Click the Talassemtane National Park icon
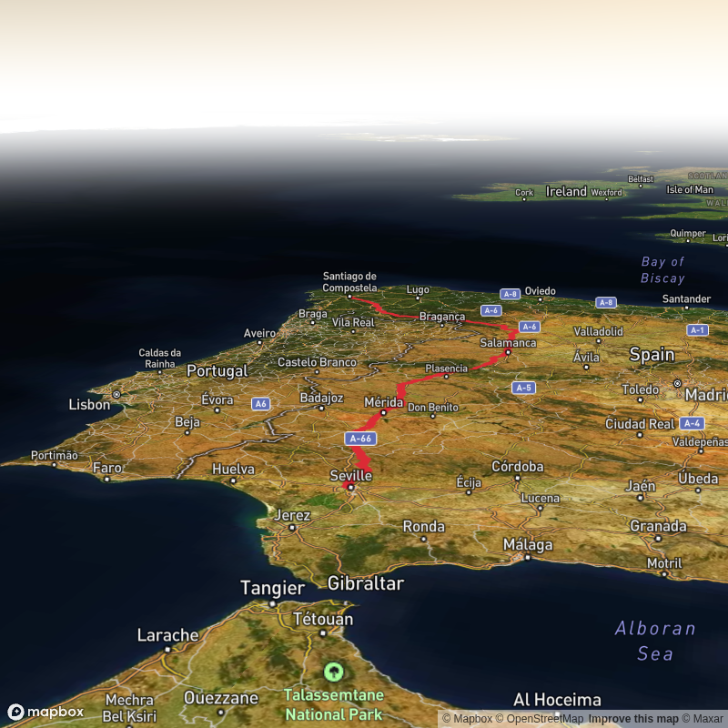This screenshot has width=728, height=728. point(334,672)
